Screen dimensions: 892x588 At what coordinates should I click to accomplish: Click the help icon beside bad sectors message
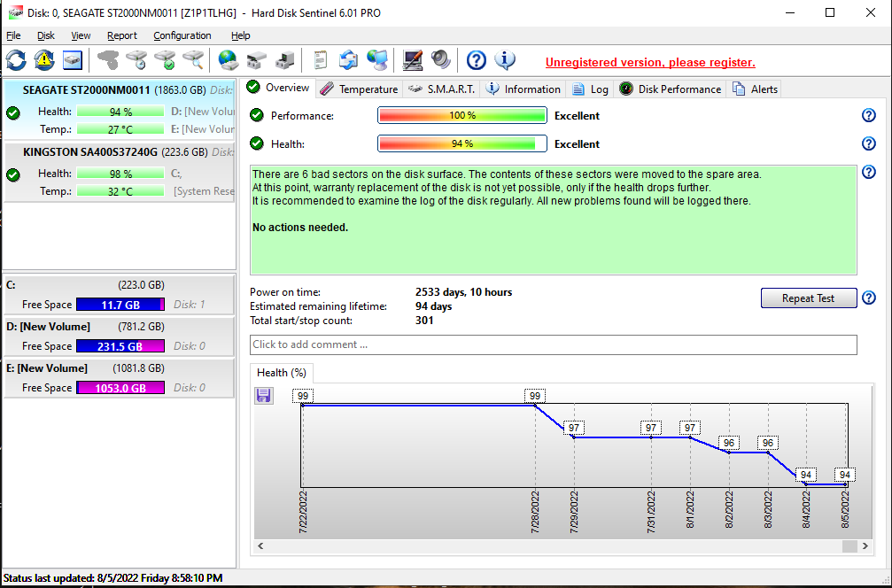(869, 172)
